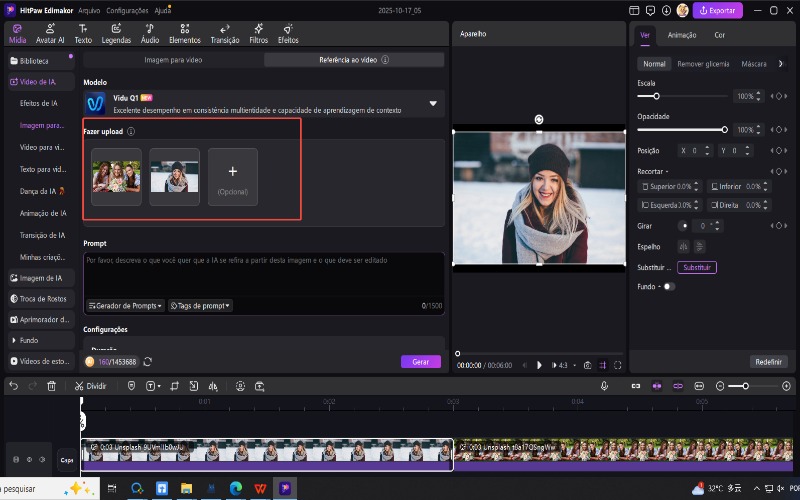Open the Transição panel
Screen dimensions: 800x500
225,34
